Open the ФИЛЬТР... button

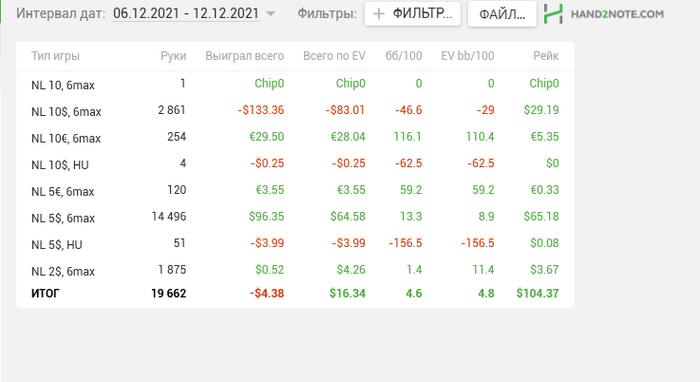(x=412, y=14)
